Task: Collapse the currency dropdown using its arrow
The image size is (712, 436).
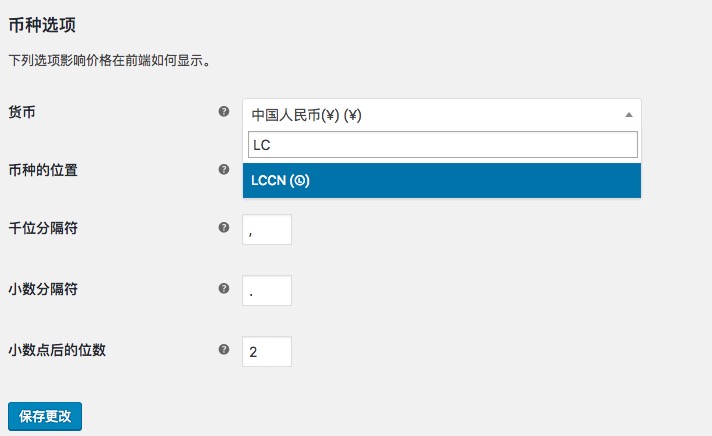Action: click(x=628, y=115)
